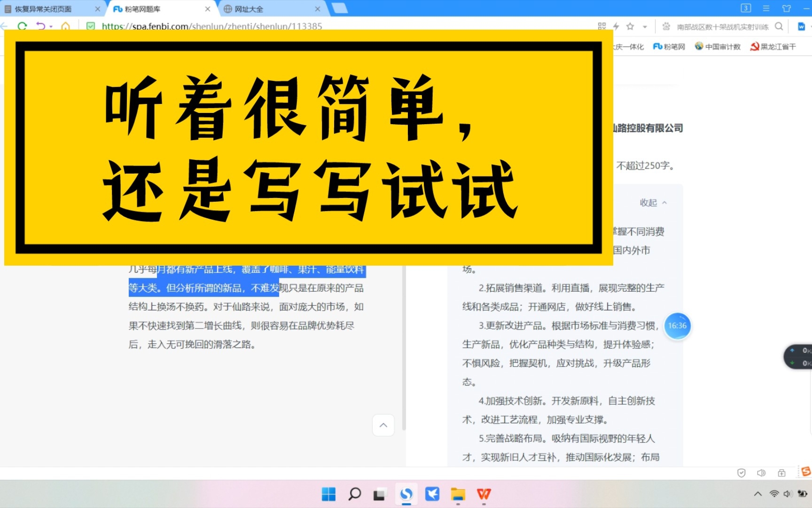Open the browser main menu icon

click(x=766, y=8)
